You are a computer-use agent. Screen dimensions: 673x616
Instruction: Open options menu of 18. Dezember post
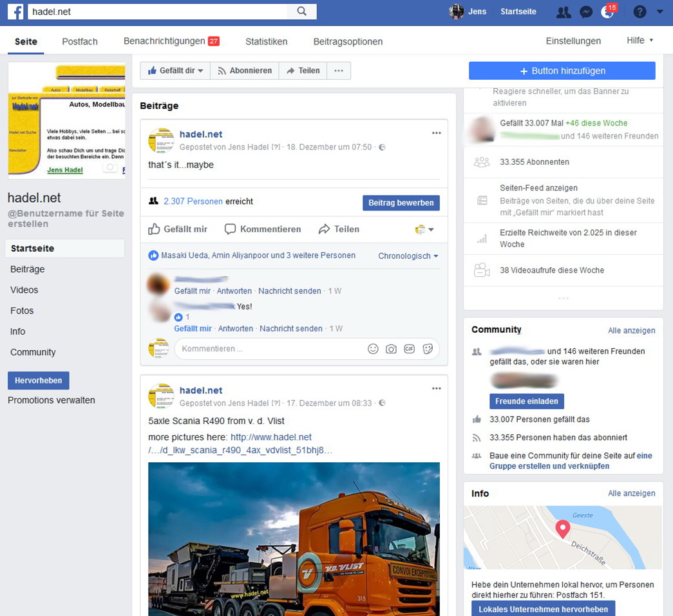[x=436, y=133]
